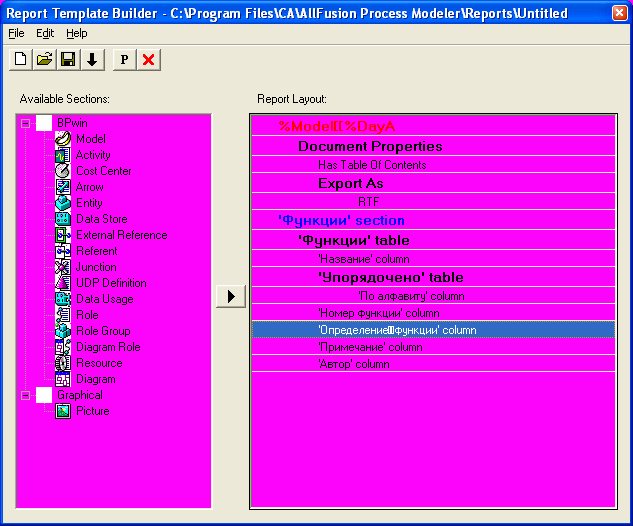Select the Arrow section icon

click(63, 187)
